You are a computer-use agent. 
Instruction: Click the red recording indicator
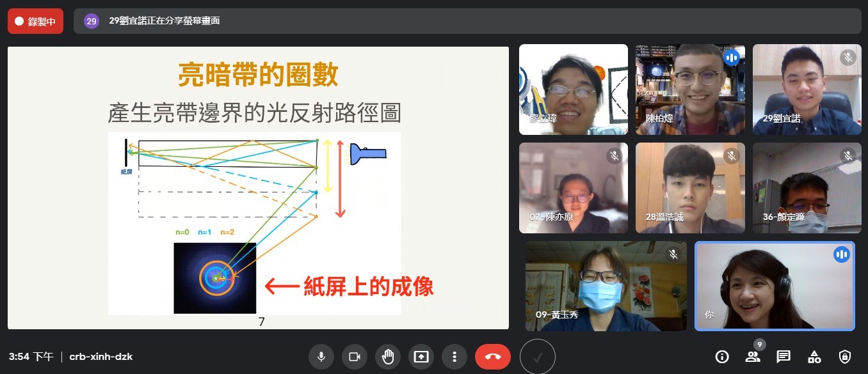point(35,21)
